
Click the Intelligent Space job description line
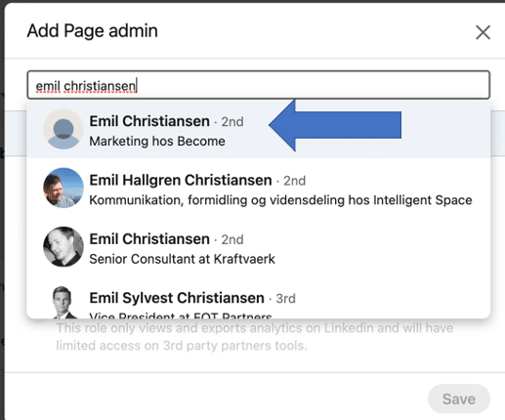click(280, 200)
